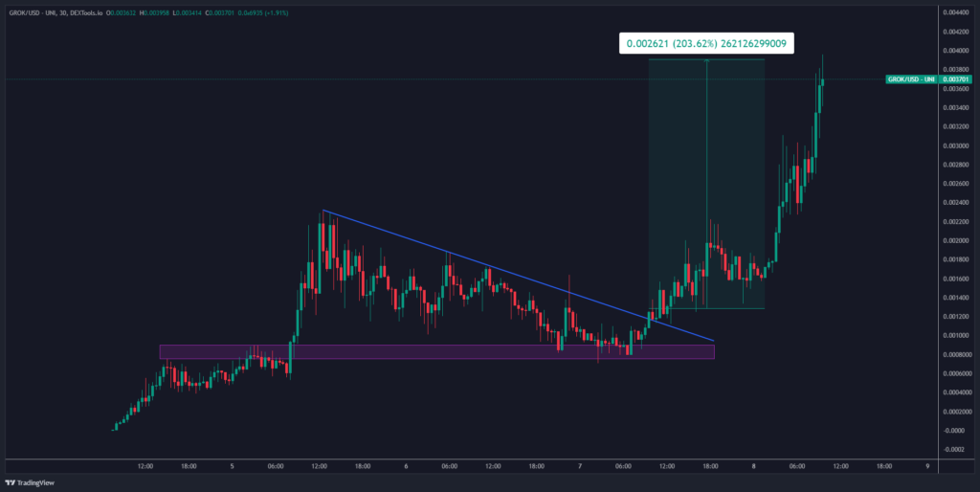Click the 0.001000 level on price axis
This screenshot has height=492, width=980.
(x=953, y=335)
